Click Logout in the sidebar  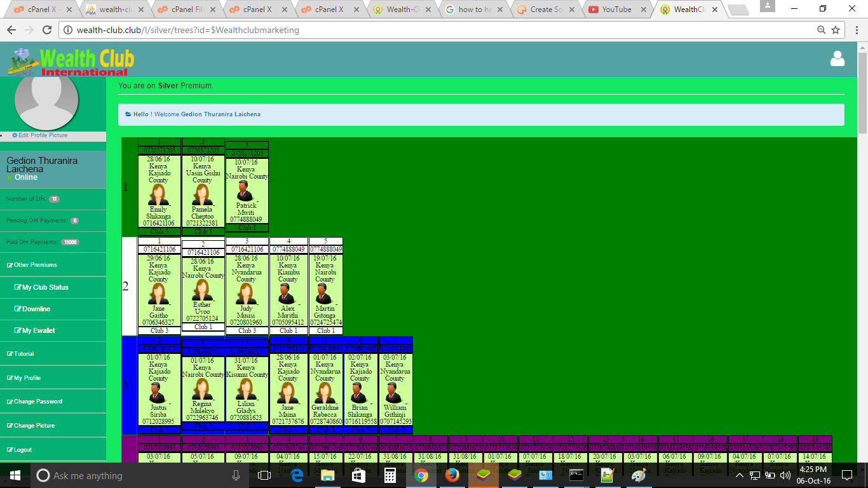click(x=19, y=450)
